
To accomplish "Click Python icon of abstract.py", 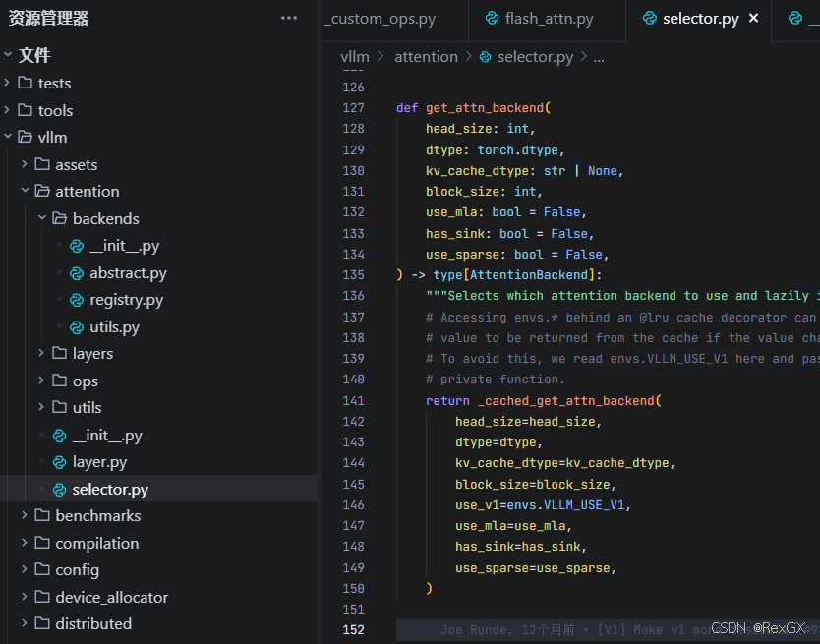I will 77,273.
